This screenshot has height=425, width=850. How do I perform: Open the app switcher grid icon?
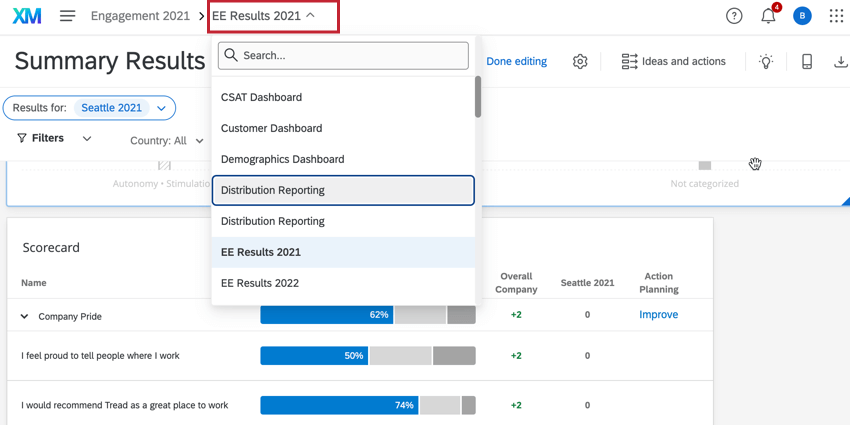click(x=836, y=16)
